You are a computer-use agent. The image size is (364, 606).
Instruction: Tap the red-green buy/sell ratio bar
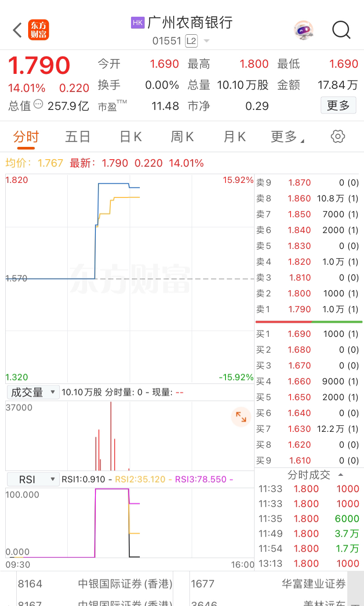pos(309,322)
